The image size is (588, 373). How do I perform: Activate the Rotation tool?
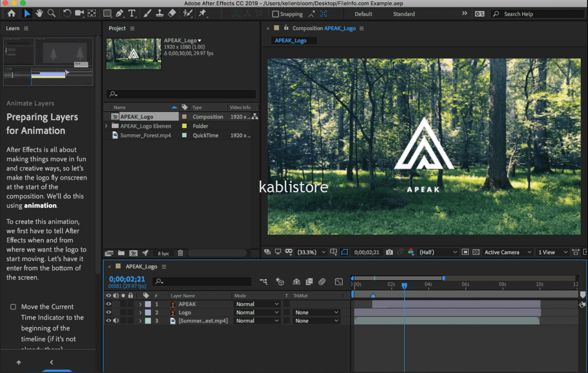[67, 14]
